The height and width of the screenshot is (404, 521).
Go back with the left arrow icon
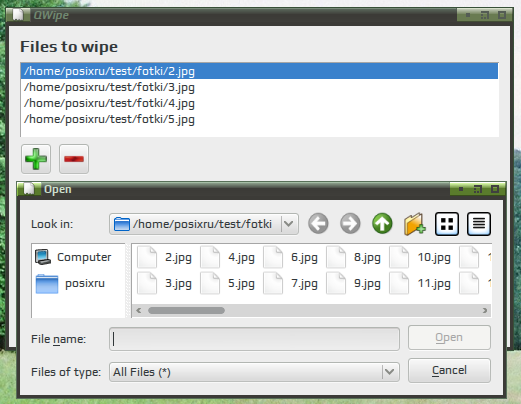click(318, 224)
